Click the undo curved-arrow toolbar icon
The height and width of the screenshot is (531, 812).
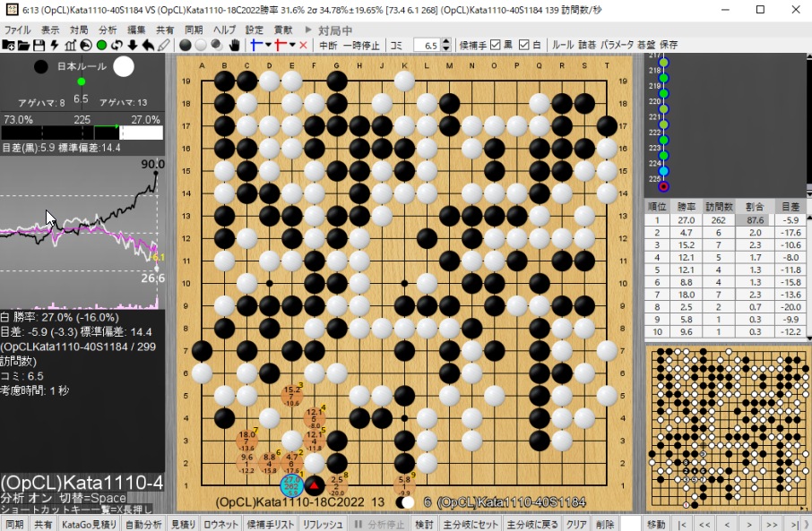point(148,45)
